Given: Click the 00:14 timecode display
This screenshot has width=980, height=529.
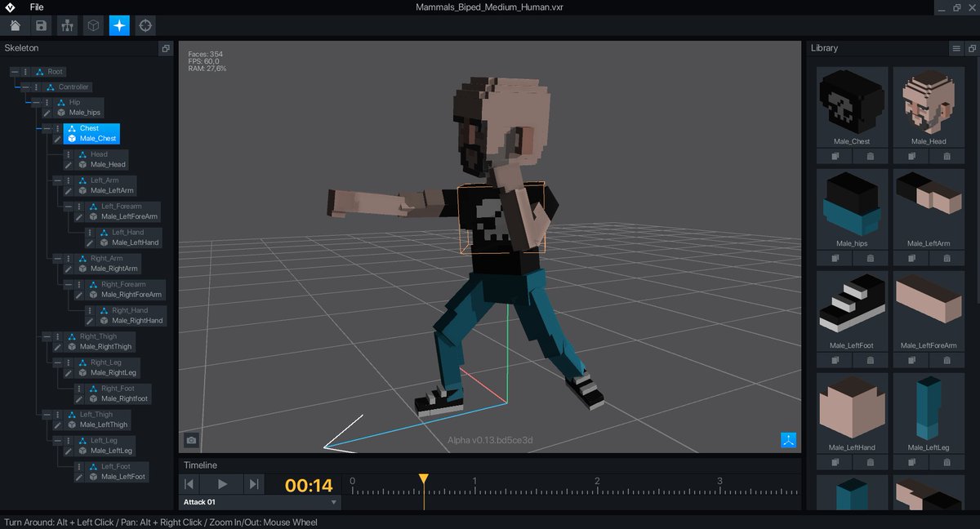Looking at the screenshot, I should (309, 486).
